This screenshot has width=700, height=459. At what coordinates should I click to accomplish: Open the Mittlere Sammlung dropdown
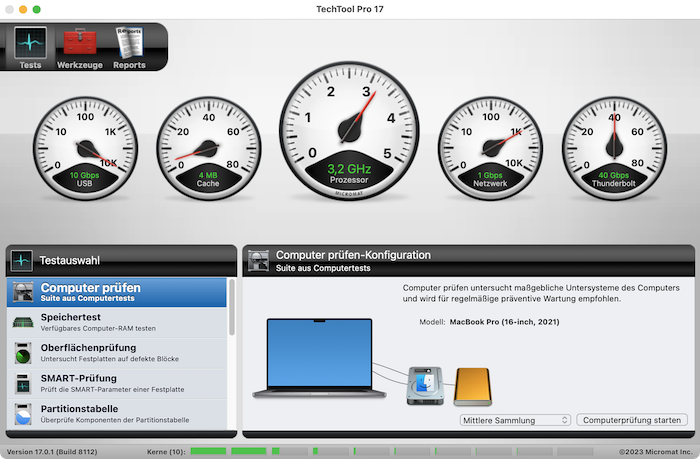click(515, 420)
